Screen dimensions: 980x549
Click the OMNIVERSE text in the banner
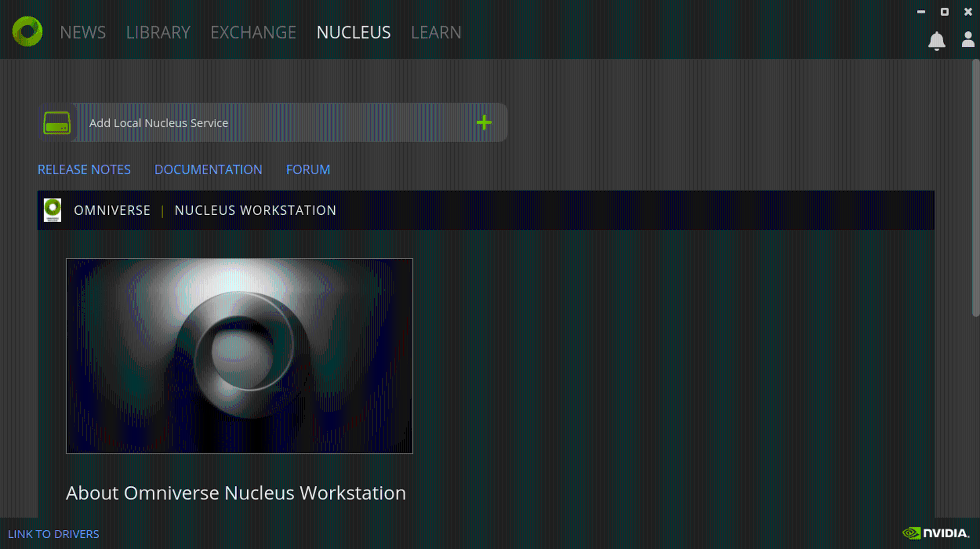pos(112,210)
